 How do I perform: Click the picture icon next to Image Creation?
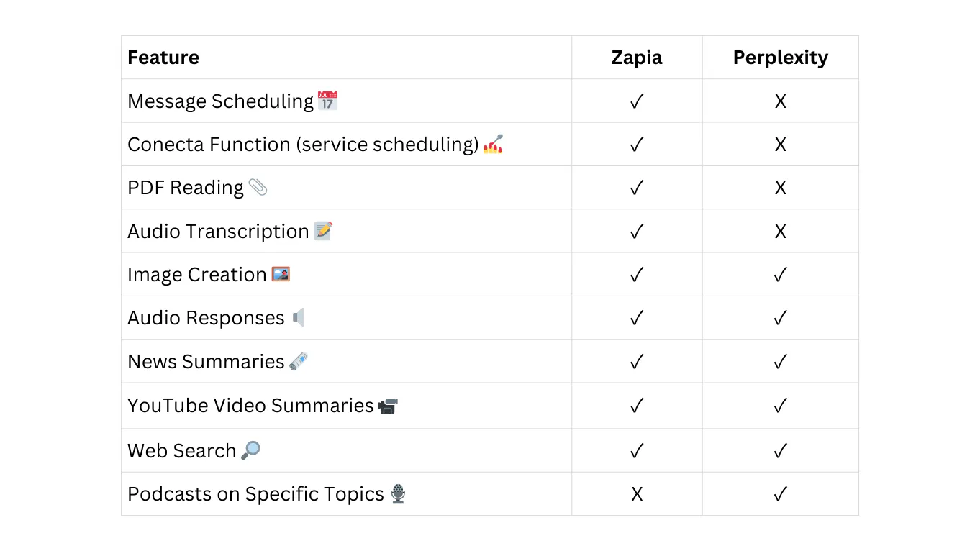point(281,274)
